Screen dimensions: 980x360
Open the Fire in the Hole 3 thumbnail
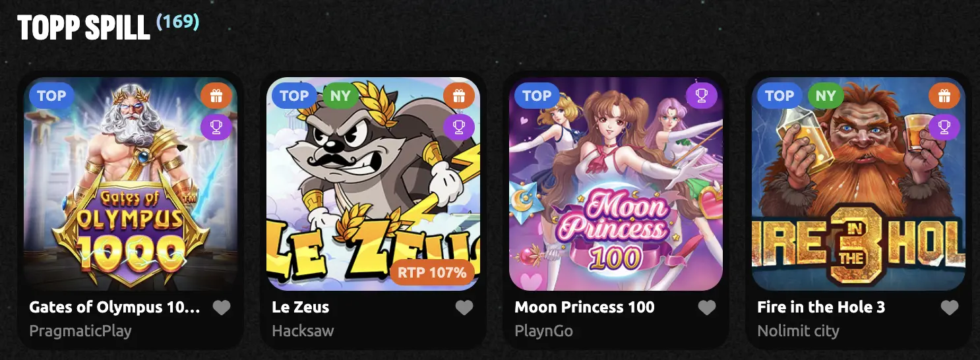(859, 184)
